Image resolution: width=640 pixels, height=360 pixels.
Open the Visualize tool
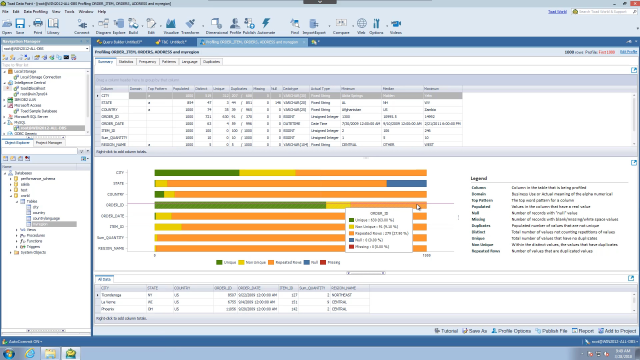pos(171,26)
